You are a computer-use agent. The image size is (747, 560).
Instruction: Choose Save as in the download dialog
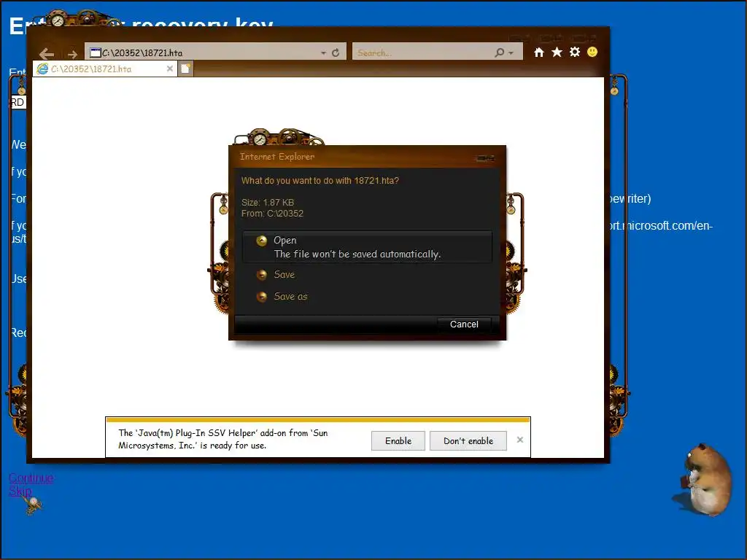pos(290,297)
